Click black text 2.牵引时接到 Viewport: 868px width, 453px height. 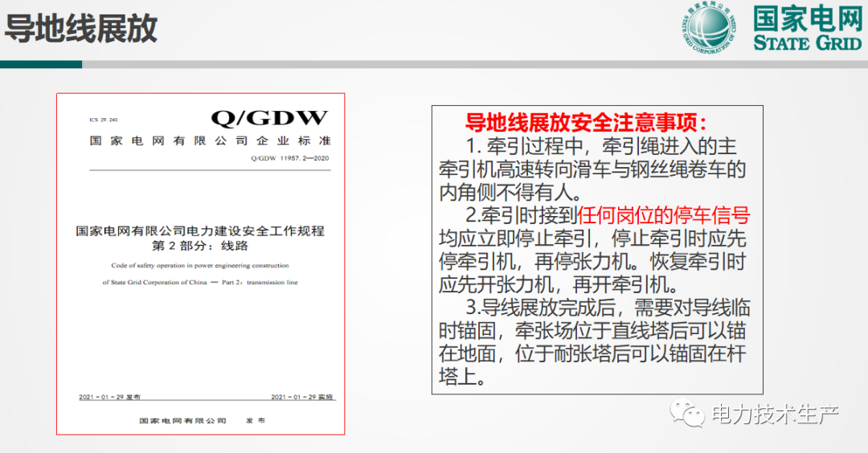coord(521,215)
